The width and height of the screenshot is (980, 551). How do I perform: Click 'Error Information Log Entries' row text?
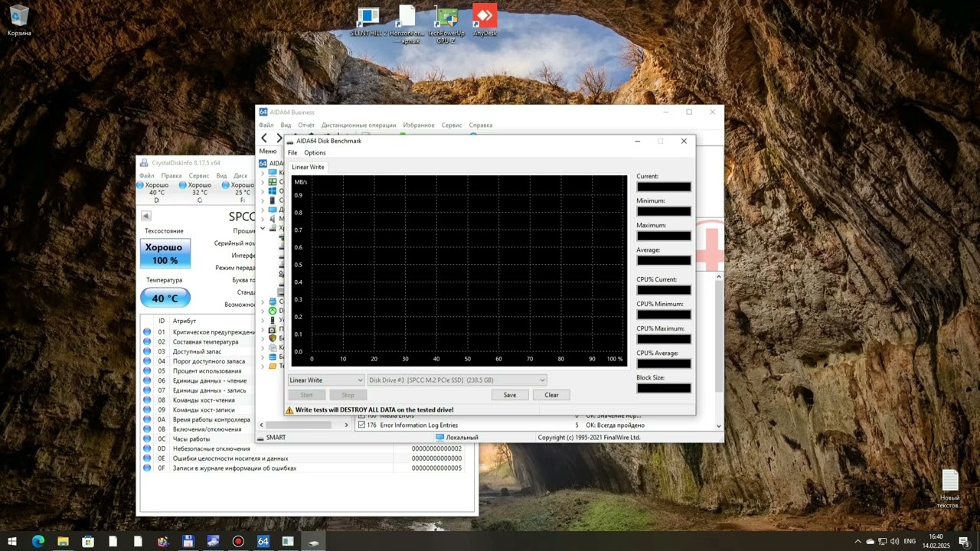[419, 425]
